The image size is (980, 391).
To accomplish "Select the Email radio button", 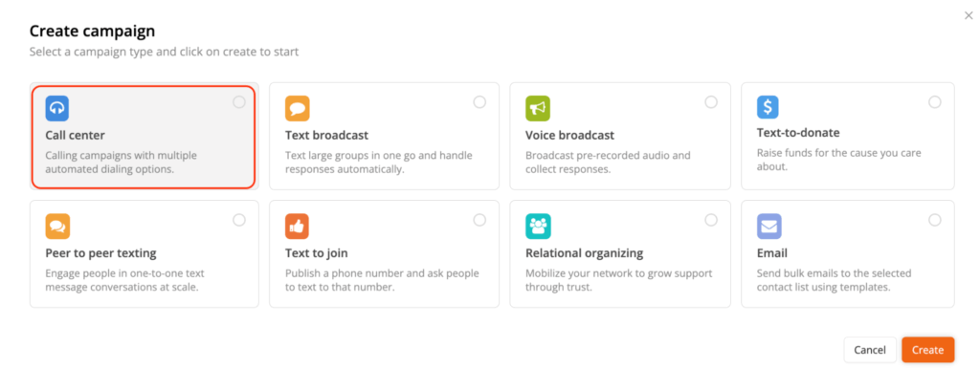I will coord(935,220).
